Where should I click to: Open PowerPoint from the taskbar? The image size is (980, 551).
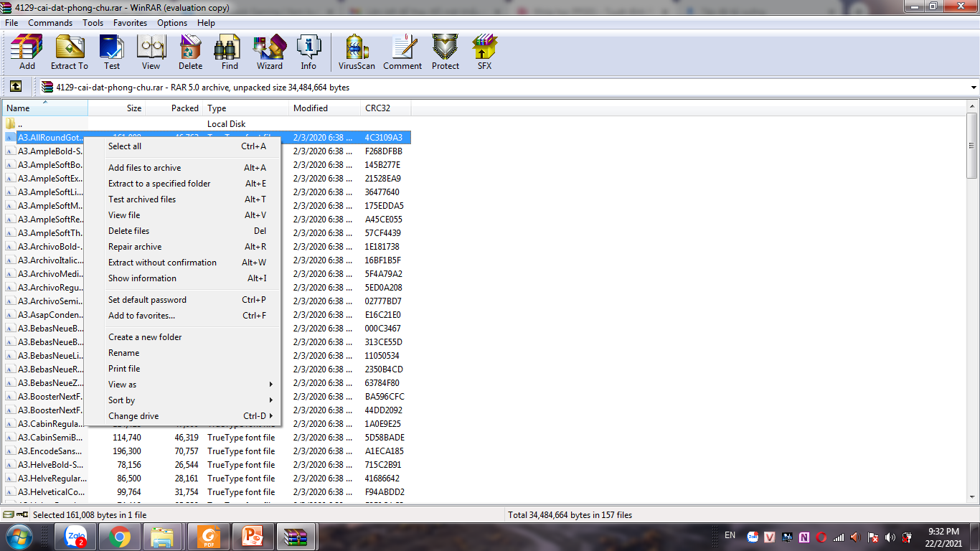pyautogui.click(x=253, y=537)
